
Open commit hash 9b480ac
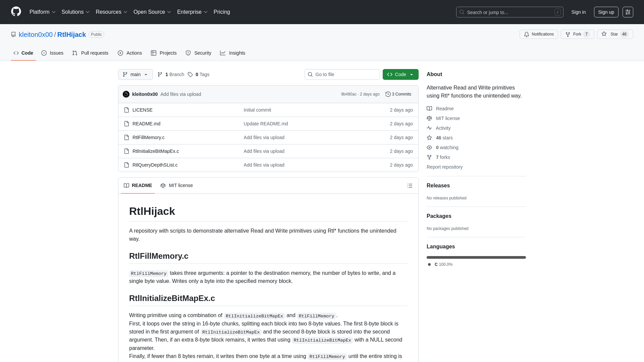tap(349, 94)
